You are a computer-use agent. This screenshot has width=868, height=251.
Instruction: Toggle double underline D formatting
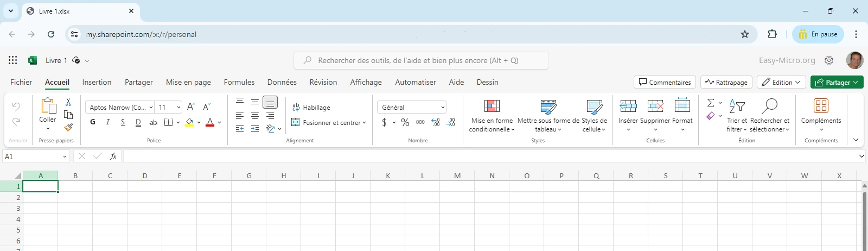point(138,122)
